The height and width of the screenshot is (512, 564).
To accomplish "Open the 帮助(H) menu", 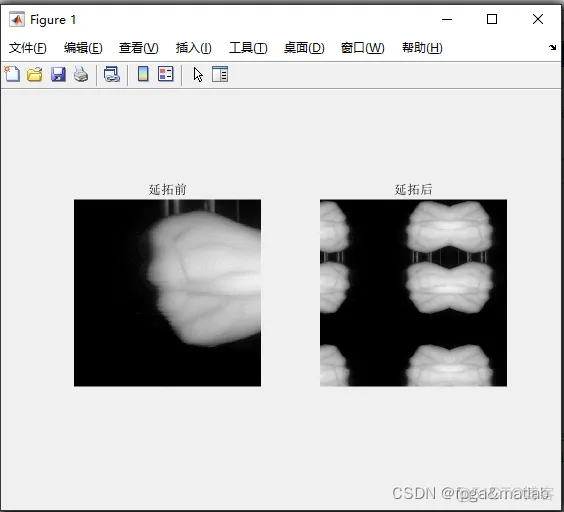I will click(x=422, y=48).
